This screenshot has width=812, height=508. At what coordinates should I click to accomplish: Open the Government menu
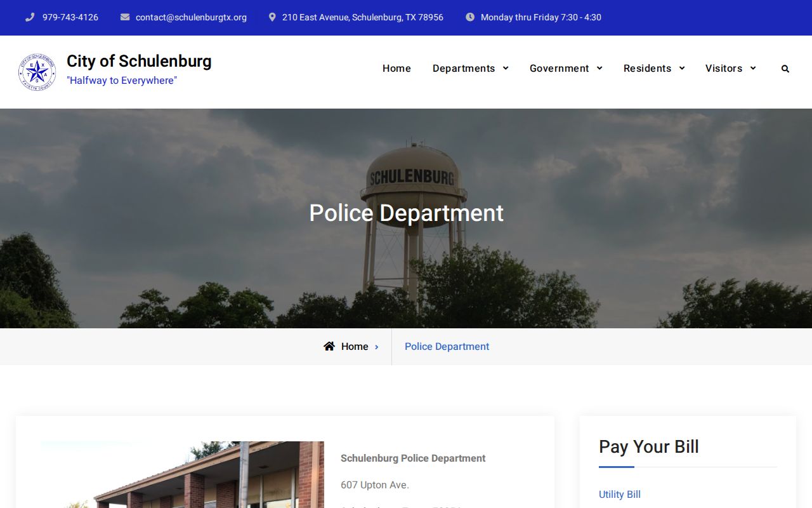(560, 68)
